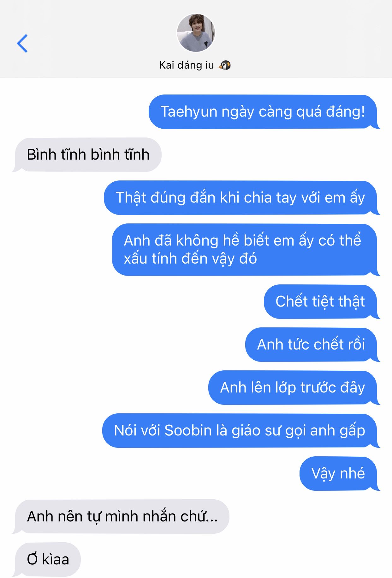Select message 'Nói với Soobin là giáo sư'
This screenshot has height=578, width=392.
(x=241, y=430)
